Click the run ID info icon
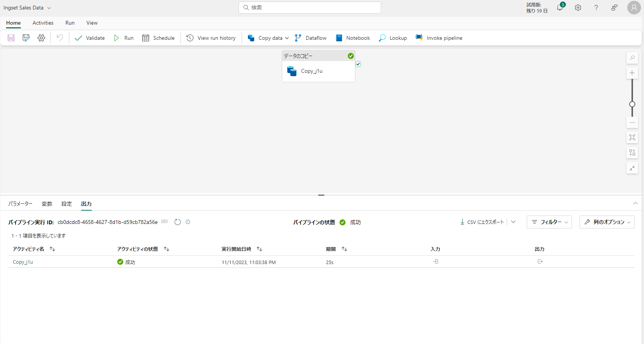The width and height of the screenshot is (644, 344). (x=188, y=222)
